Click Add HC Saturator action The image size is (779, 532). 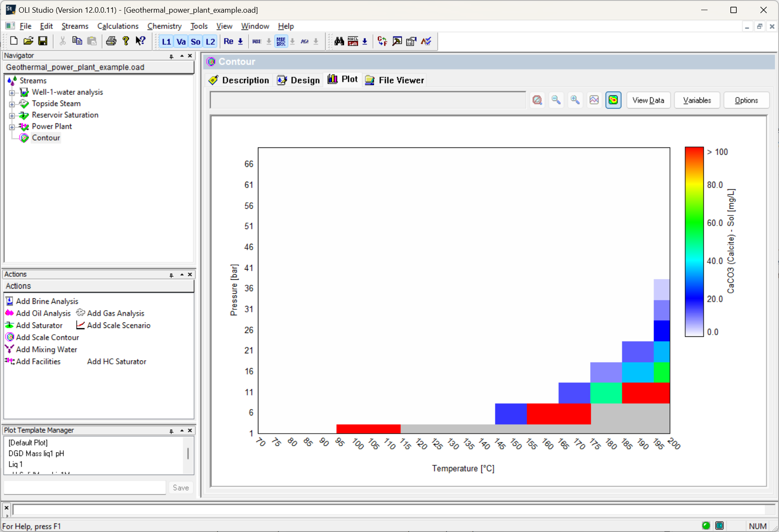pyautogui.click(x=116, y=362)
